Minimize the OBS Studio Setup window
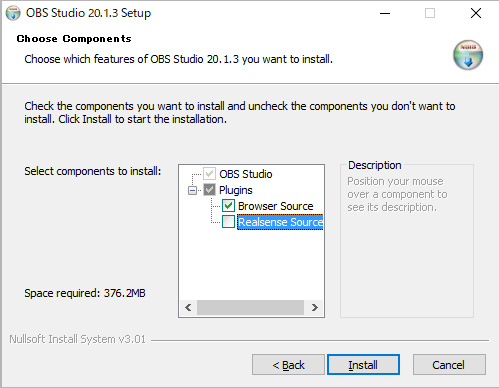 pos(385,13)
